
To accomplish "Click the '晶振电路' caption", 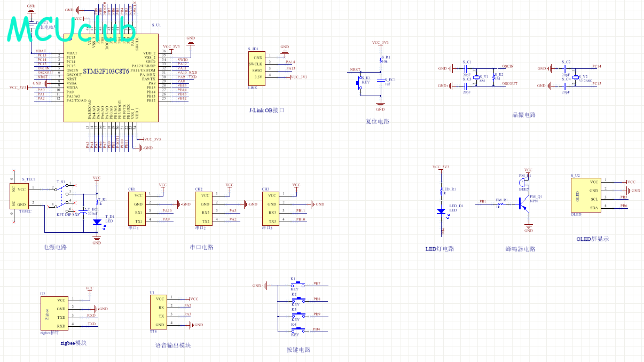I will pos(524,114).
